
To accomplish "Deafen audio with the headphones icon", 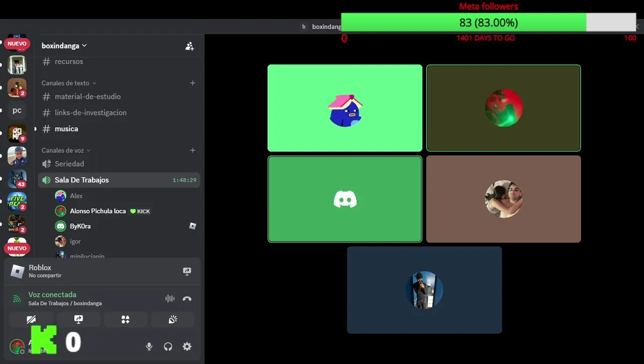I will 168,346.
